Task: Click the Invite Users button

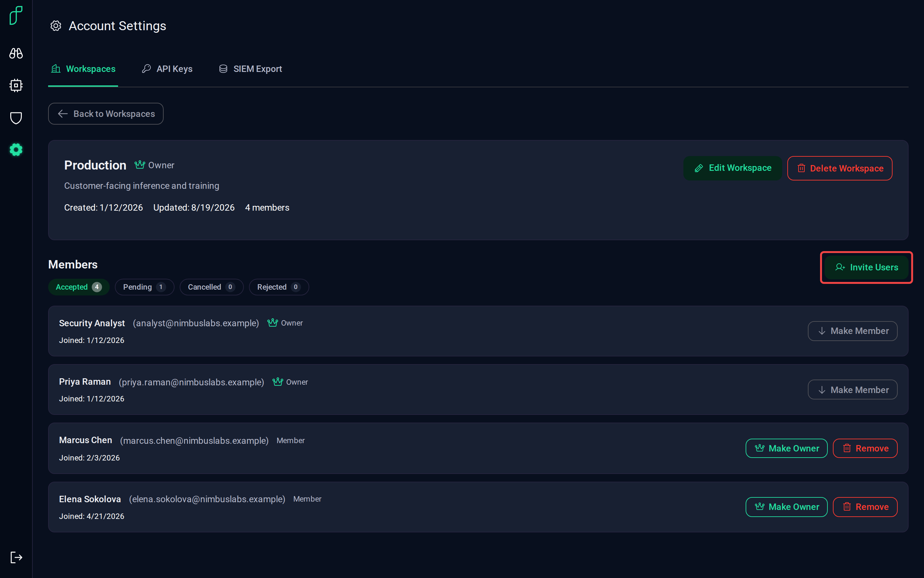Action: (866, 267)
